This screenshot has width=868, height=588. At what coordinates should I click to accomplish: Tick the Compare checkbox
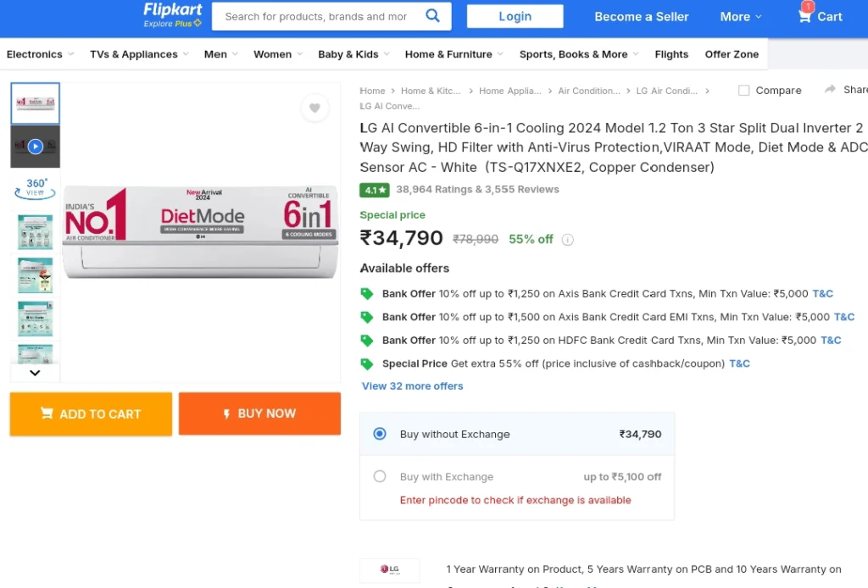click(x=744, y=90)
